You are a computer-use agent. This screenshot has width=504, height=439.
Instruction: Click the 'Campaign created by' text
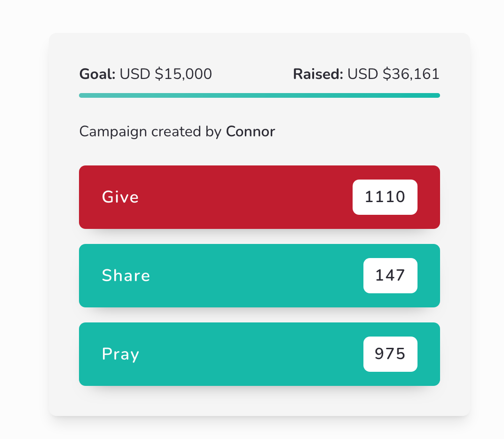coord(150,132)
